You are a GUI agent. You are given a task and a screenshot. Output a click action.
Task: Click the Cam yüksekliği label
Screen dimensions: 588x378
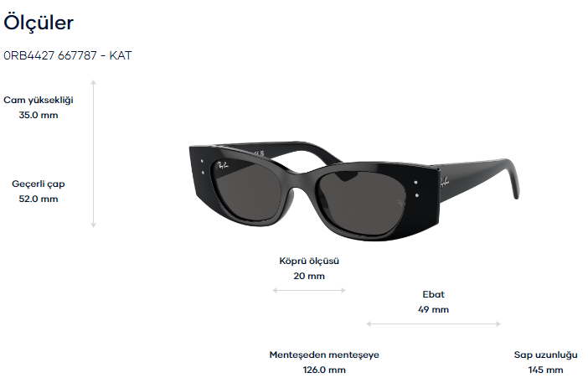pyautogui.click(x=39, y=101)
